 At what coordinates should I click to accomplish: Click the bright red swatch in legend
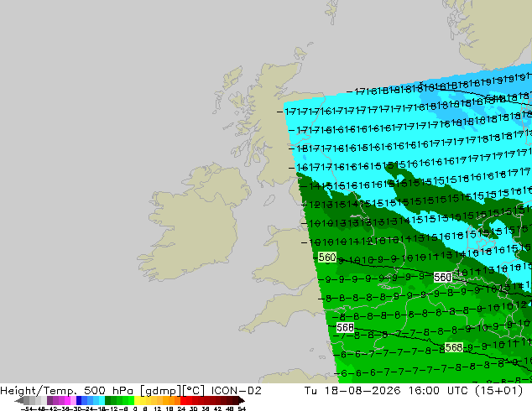[x=183, y=401]
